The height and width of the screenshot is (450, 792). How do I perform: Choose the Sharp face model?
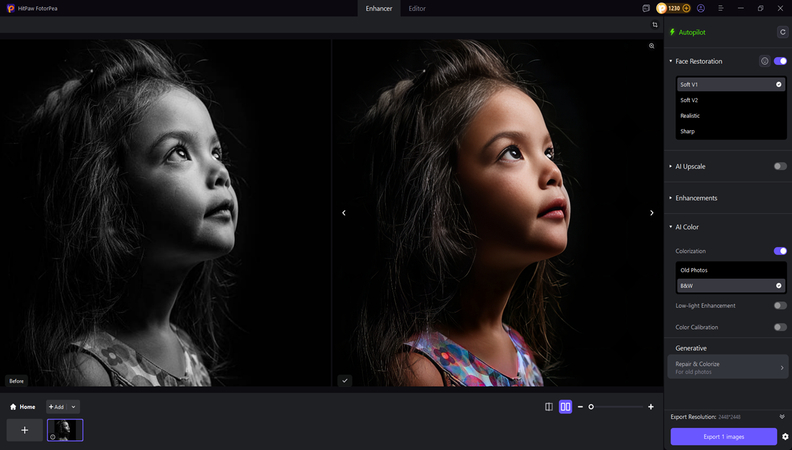click(x=731, y=131)
